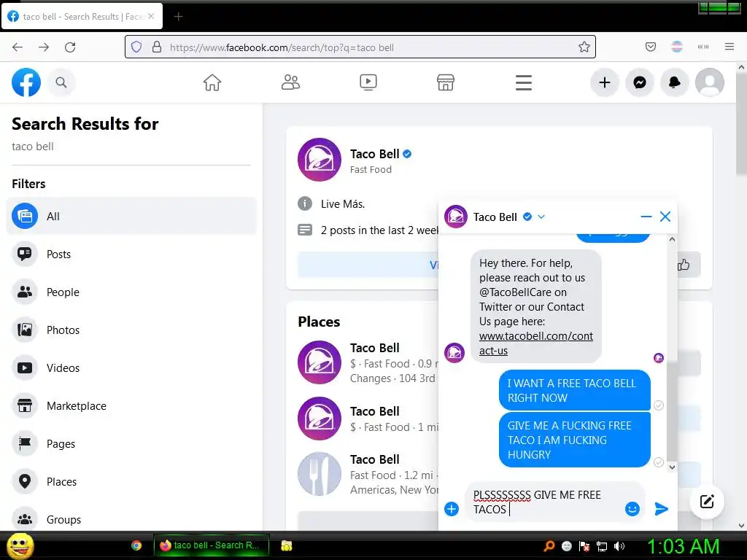Open Messenger icon in top bar
This screenshot has height=560, width=747.
click(x=639, y=82)
